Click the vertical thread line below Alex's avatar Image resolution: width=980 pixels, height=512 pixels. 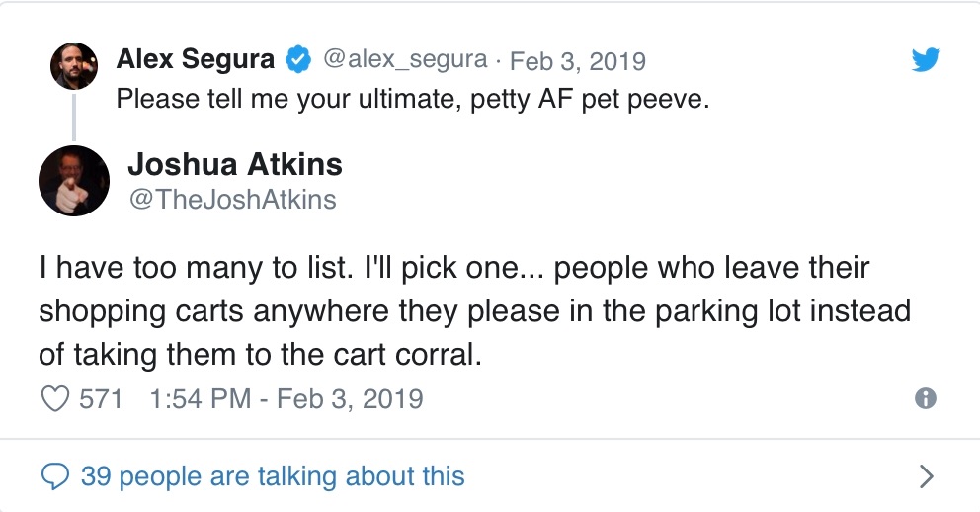(74, 117)
